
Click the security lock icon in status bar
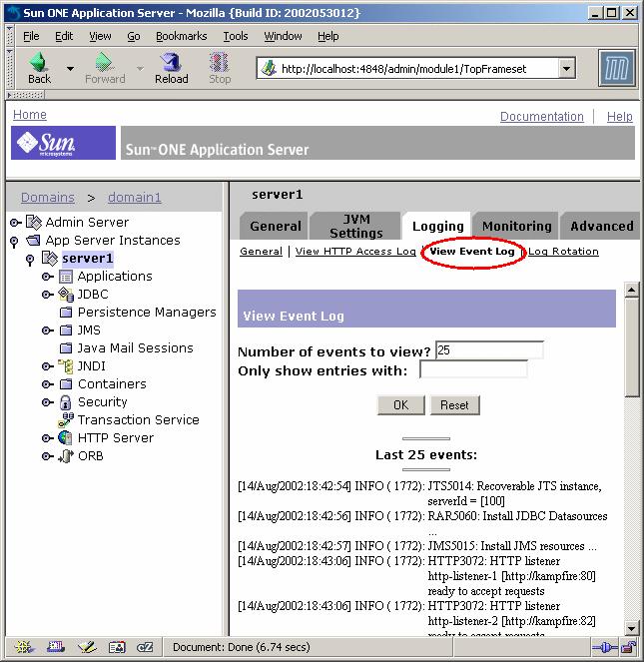coord(629,647)
